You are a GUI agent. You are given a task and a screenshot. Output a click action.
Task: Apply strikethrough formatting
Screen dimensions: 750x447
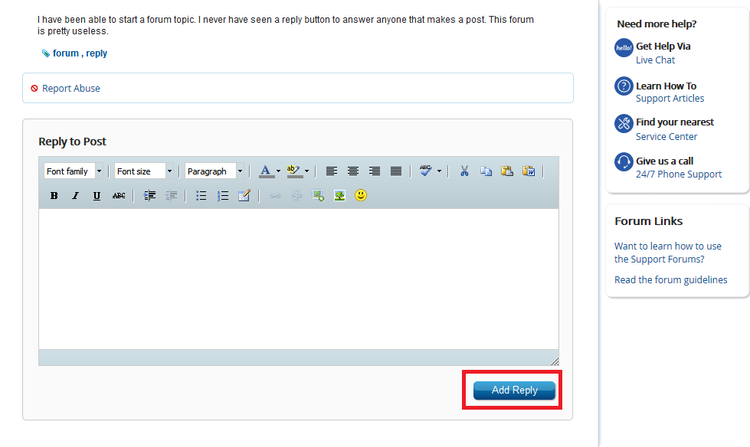[x=119, y=196]
